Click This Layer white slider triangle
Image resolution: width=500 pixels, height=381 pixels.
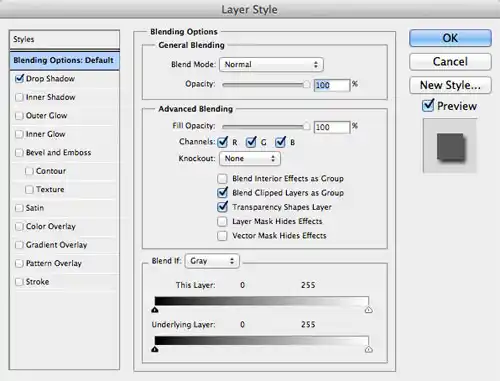click(368, 310)
